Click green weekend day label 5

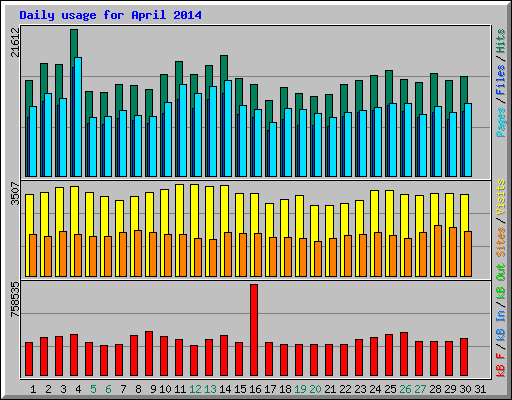pos(93,389)
